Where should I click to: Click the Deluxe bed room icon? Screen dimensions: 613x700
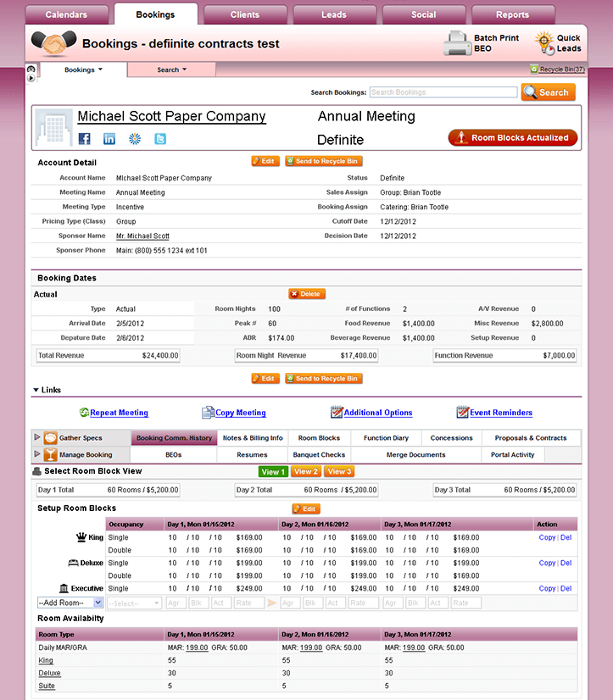point(73,563)
